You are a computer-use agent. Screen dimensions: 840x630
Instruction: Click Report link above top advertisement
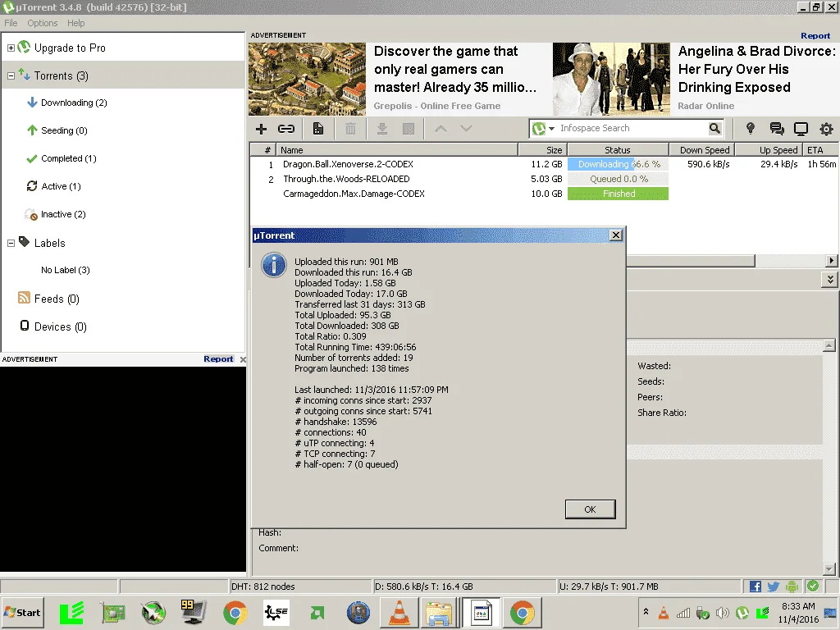click(x=815, y=36)
